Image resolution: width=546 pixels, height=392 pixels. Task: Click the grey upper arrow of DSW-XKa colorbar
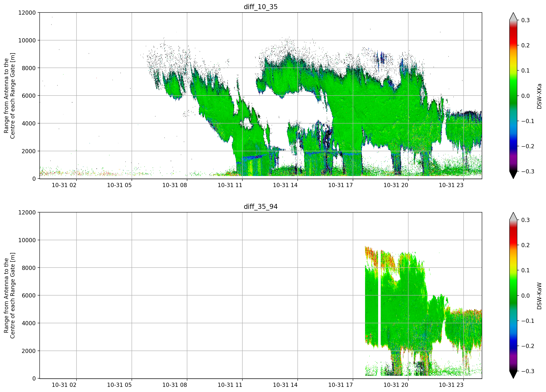pos(513,17)
